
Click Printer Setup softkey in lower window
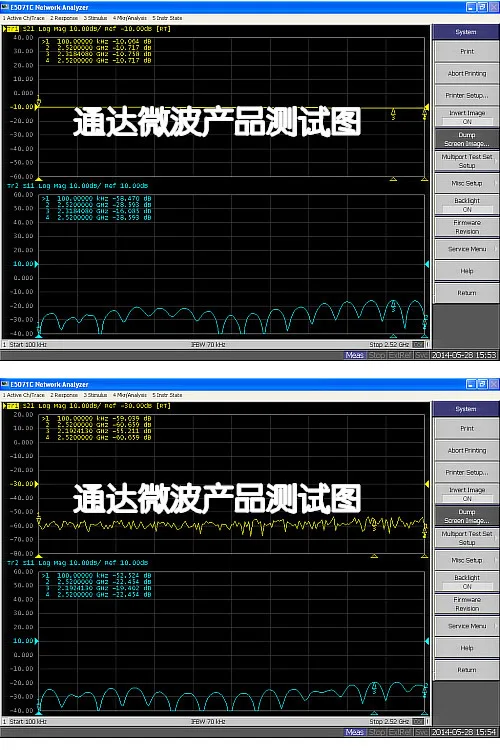(467, 473)
